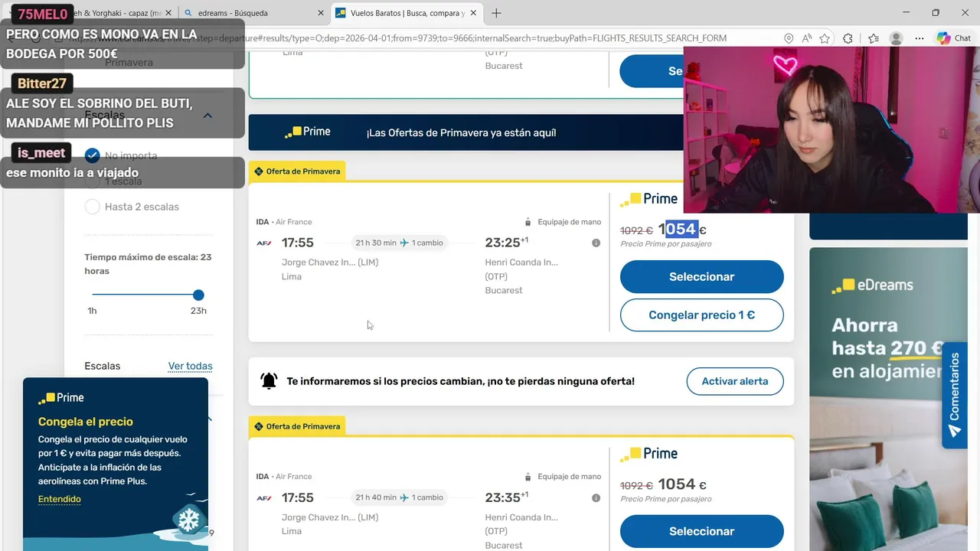
Task: Close the Yorghaki capaz tab
Action: [x=168, y=13]
